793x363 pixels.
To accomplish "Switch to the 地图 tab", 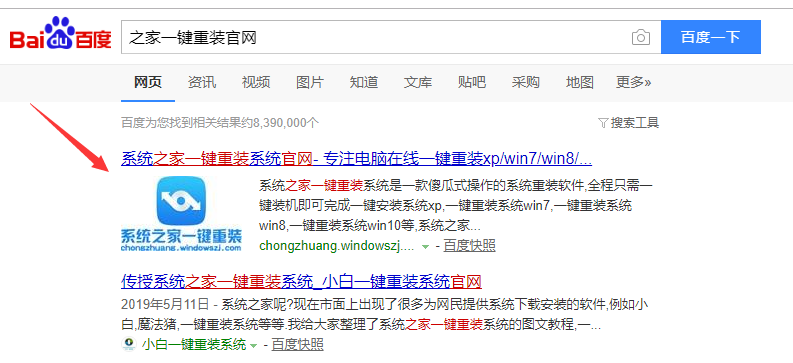I will coord(580,82).
